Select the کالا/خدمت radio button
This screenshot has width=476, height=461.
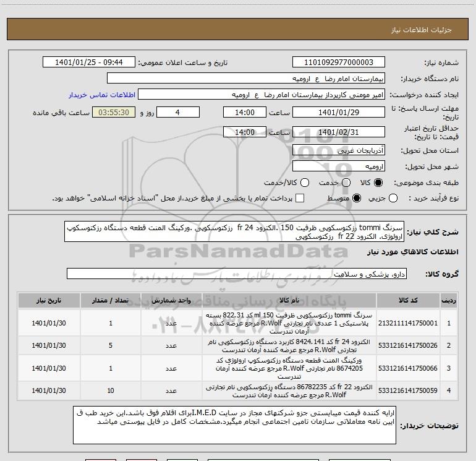click(x=305, y=183)
